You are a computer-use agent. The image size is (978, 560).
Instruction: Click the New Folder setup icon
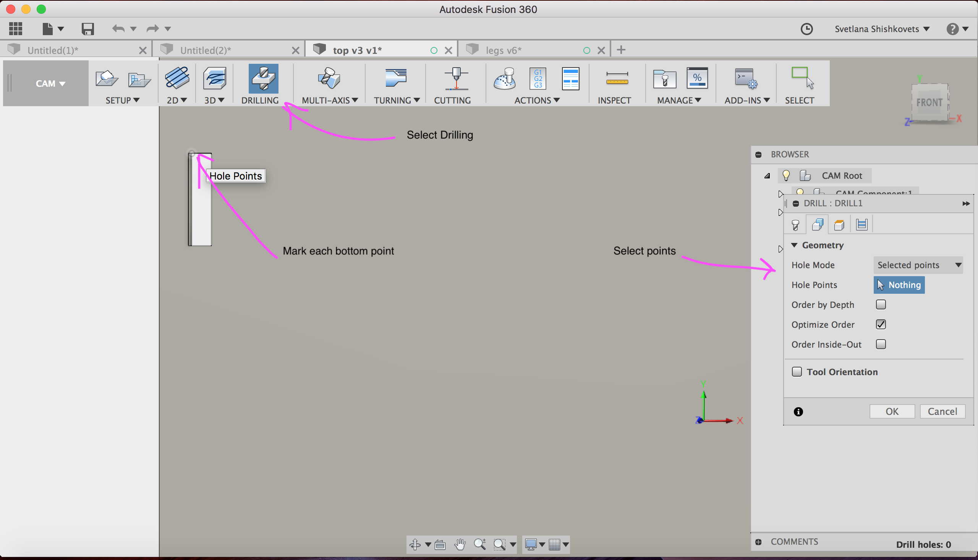[x=139, y=79]
